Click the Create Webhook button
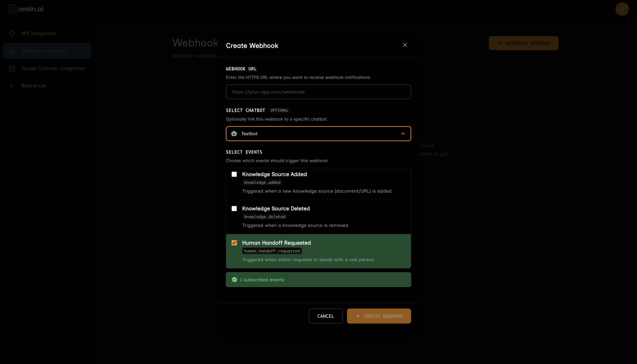The image size is (637, 364). 378,316
